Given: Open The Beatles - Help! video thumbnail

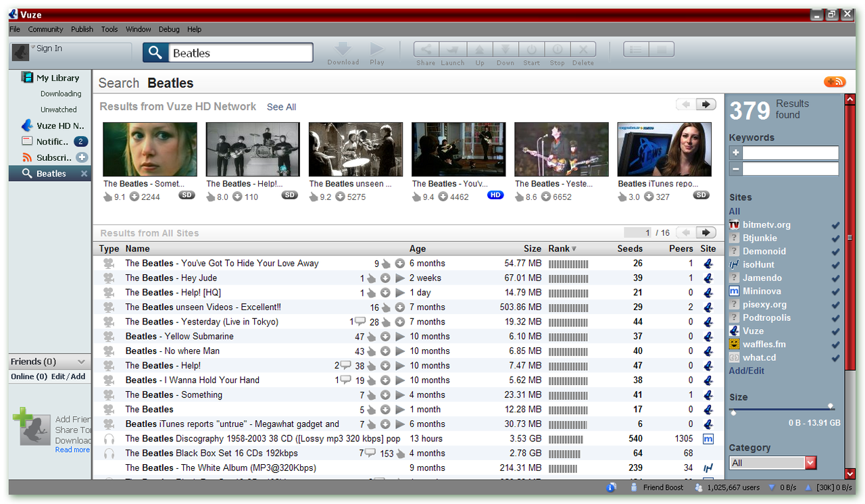Looking at the screenshot, I should (x=253, y=149).
